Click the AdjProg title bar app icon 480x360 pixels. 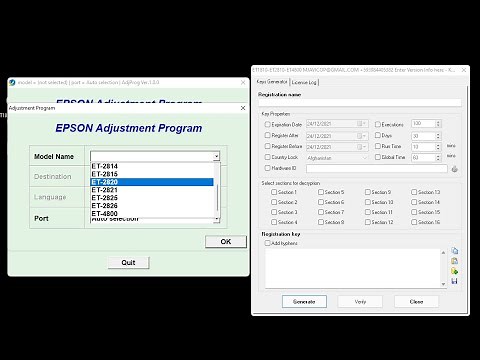tap(12, 82)
